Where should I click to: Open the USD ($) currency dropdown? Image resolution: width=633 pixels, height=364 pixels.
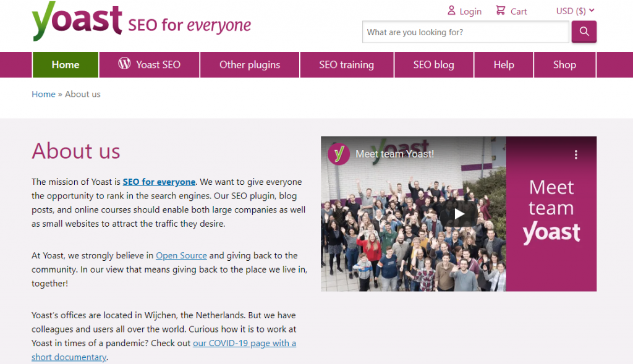[575, 11]
